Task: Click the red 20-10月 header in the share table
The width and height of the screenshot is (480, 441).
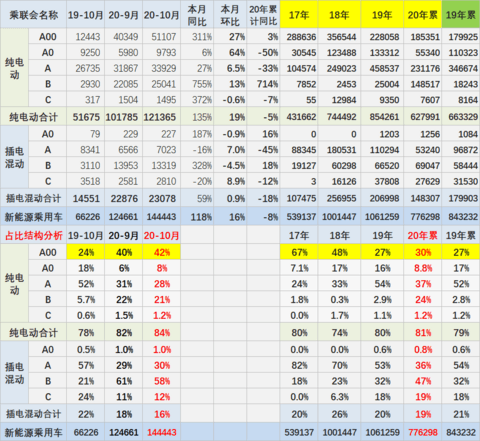Action: (162, 236)
